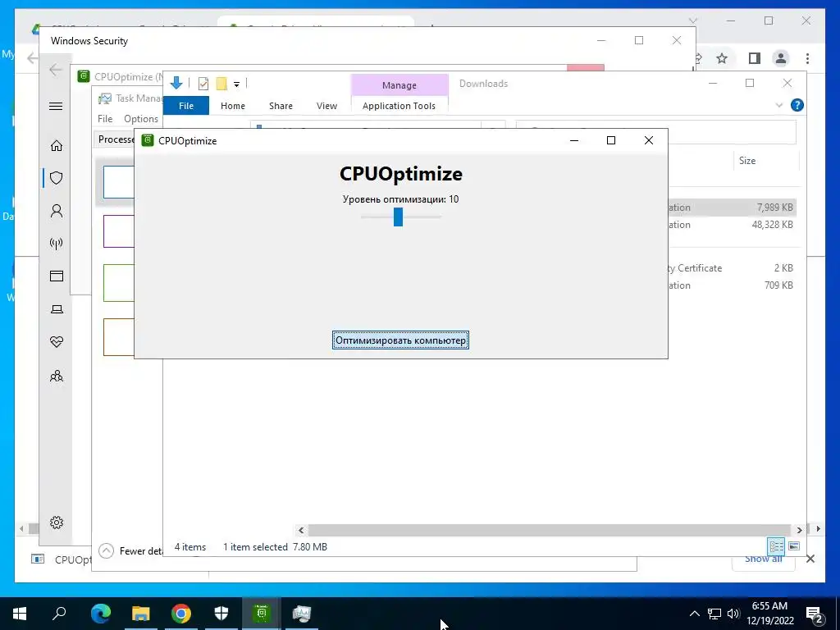Select the Certificate file of 2 KB

[733, 268]
